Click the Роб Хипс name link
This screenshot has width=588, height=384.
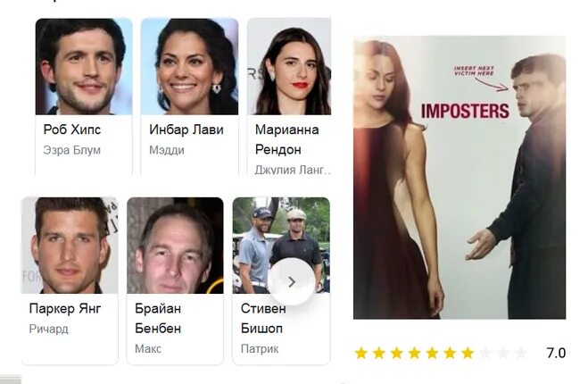[72, 129]
